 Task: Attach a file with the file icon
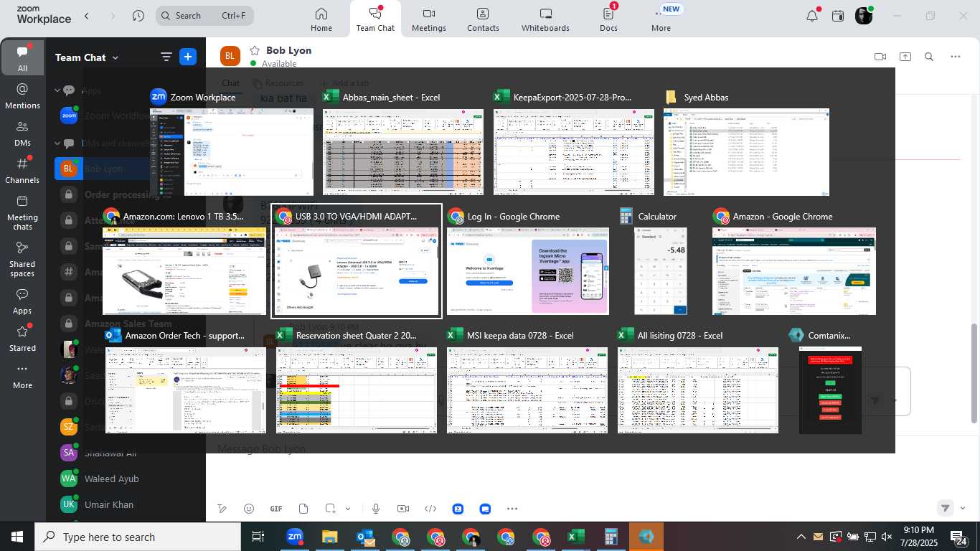303,509
